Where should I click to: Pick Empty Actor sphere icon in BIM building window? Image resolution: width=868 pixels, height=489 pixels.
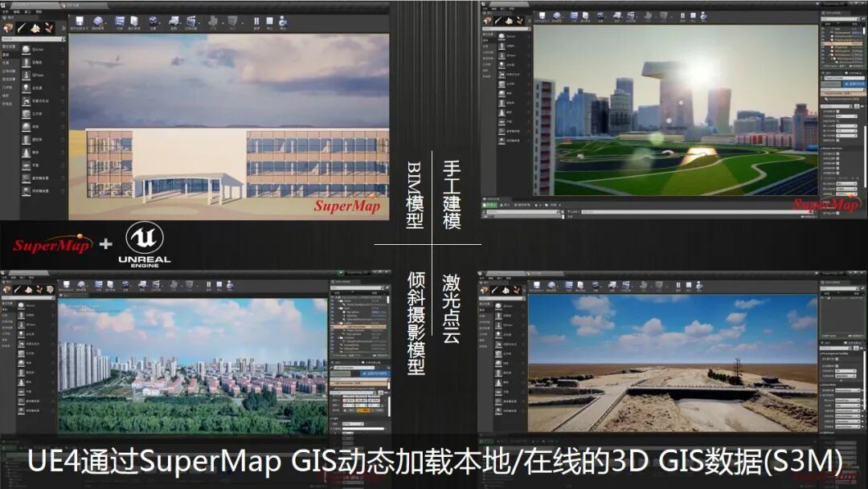26,50
